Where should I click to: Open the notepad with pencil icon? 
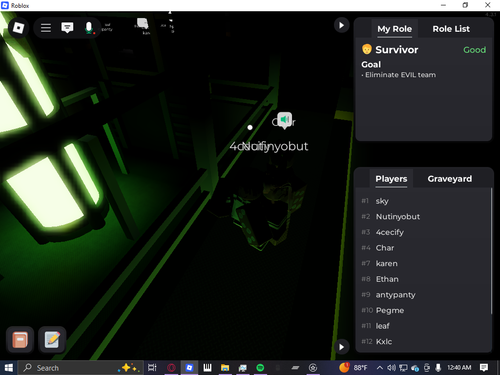[x=52, y=340]
